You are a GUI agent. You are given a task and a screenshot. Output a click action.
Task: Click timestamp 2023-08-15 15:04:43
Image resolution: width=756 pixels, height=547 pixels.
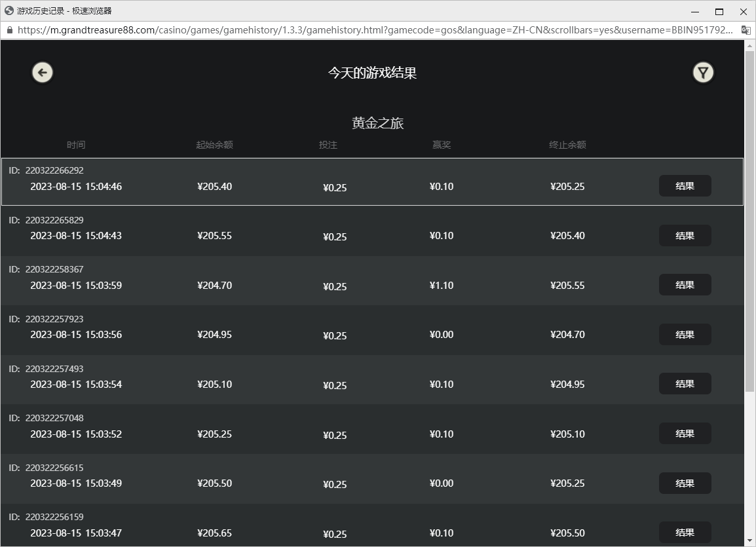76,236
